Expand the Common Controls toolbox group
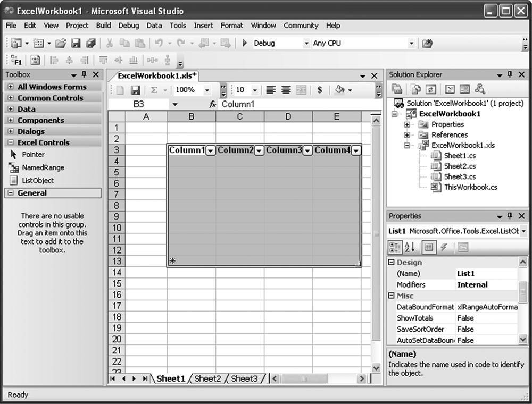The image size is (532, 404). click(x=11, y=98)
